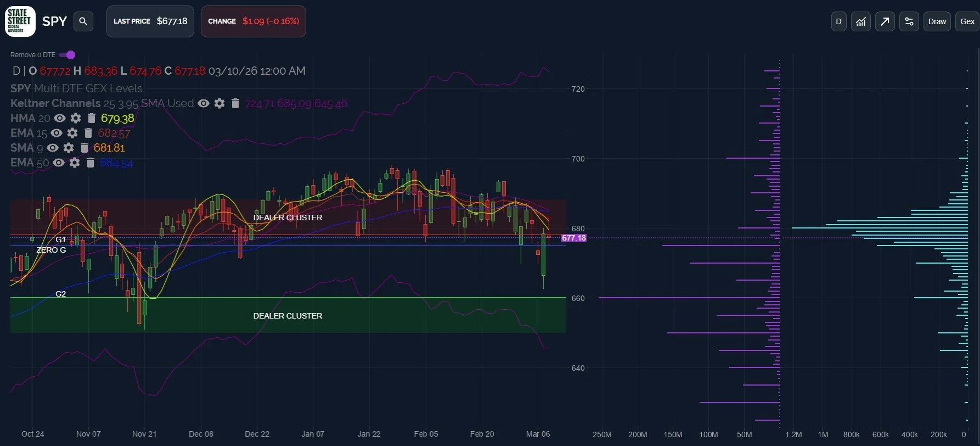Click the State Street logo

pos(20,21)
